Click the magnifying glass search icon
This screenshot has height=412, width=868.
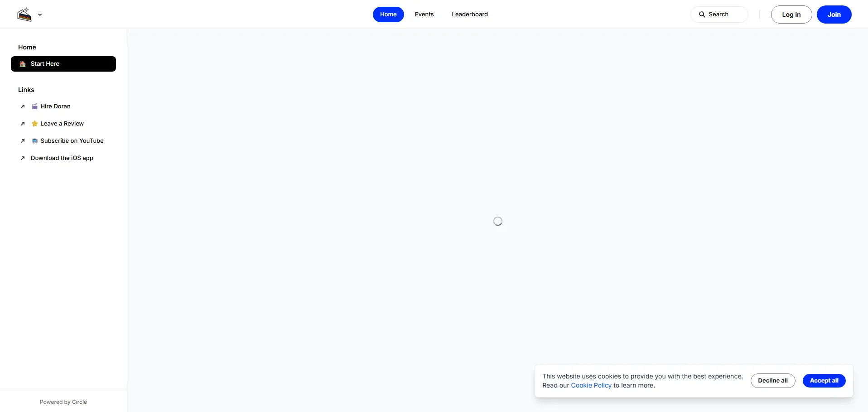[x=702, y=15]
